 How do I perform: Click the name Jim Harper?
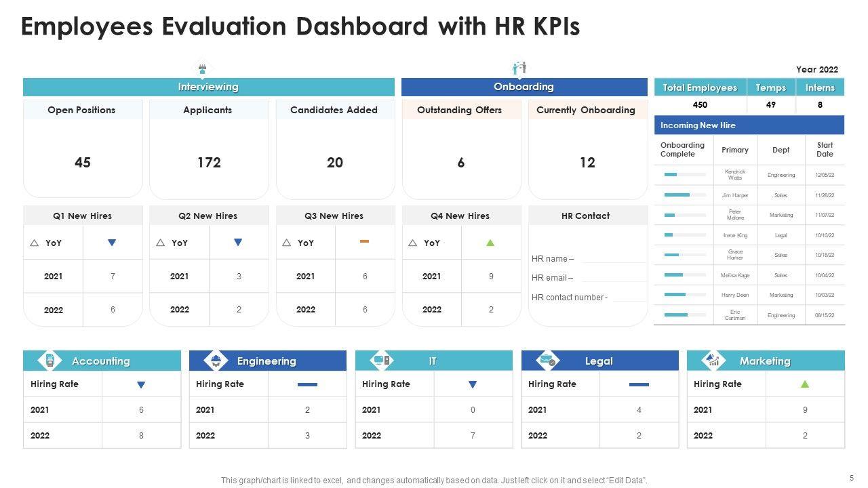coord(735,195)
